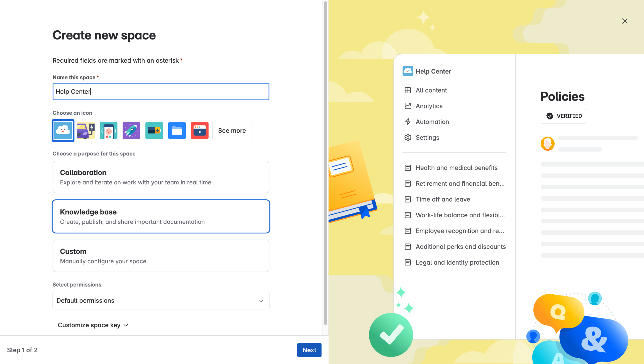Screen dimensions: 644x364
Task: Click the verified checkmark badge icon
Action: click(550, 116)
